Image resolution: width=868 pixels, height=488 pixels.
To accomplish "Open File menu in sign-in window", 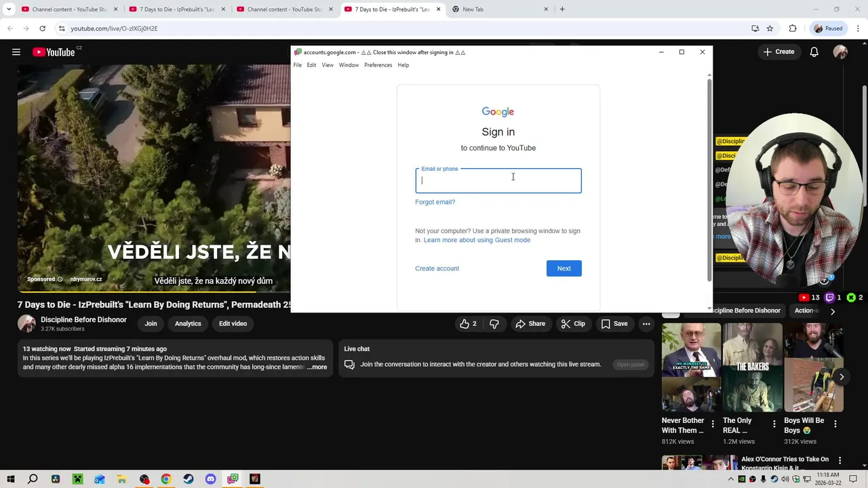I will tap(298, 65).
